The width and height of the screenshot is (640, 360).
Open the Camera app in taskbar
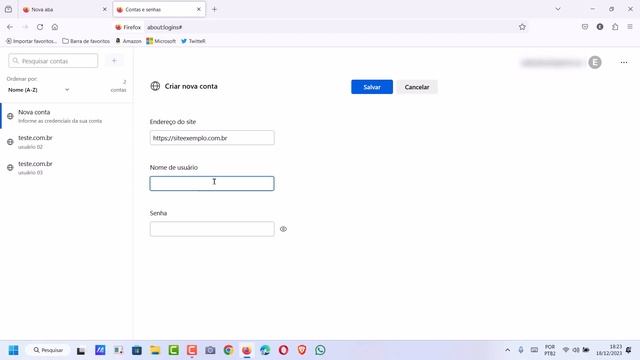(x=210, y=350)
